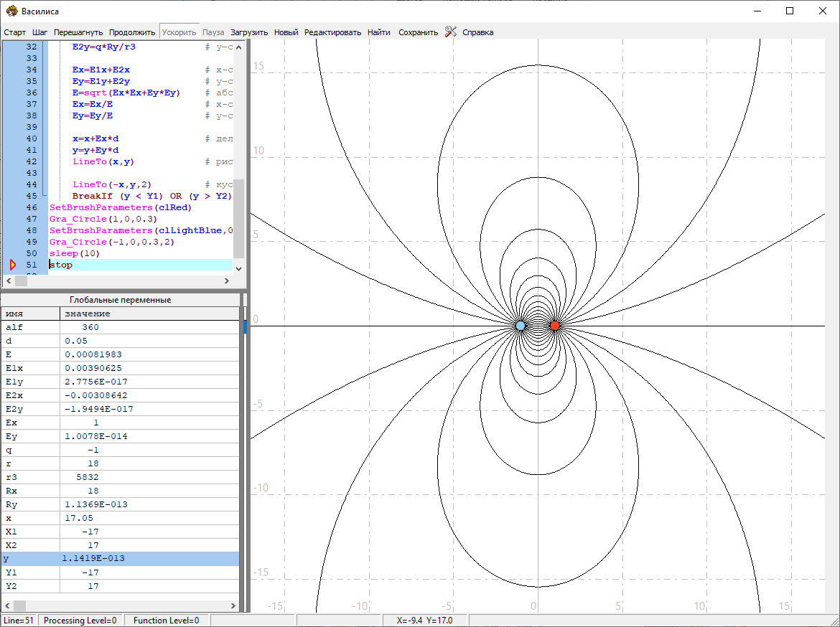840x627 pixels.
Task: Click the red charge circle on the plot
Action: (x=554, y=326)
